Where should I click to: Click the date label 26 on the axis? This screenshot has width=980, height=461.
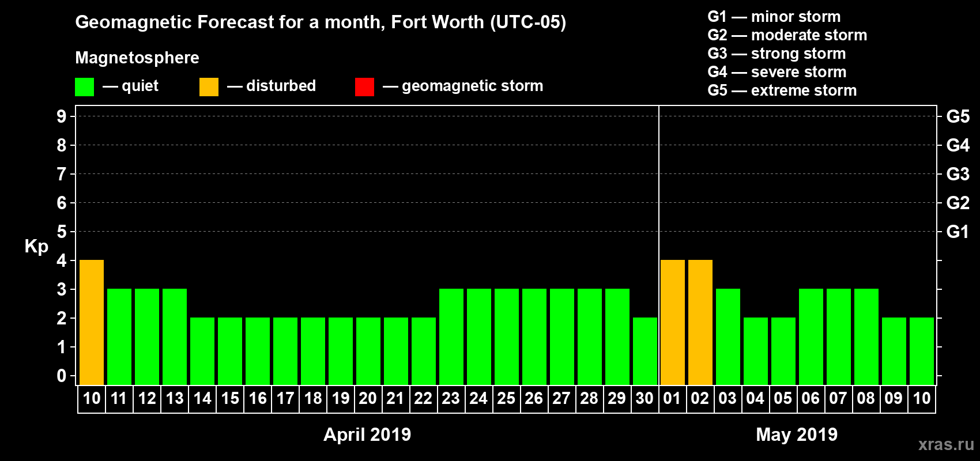[x=534, y=399]
